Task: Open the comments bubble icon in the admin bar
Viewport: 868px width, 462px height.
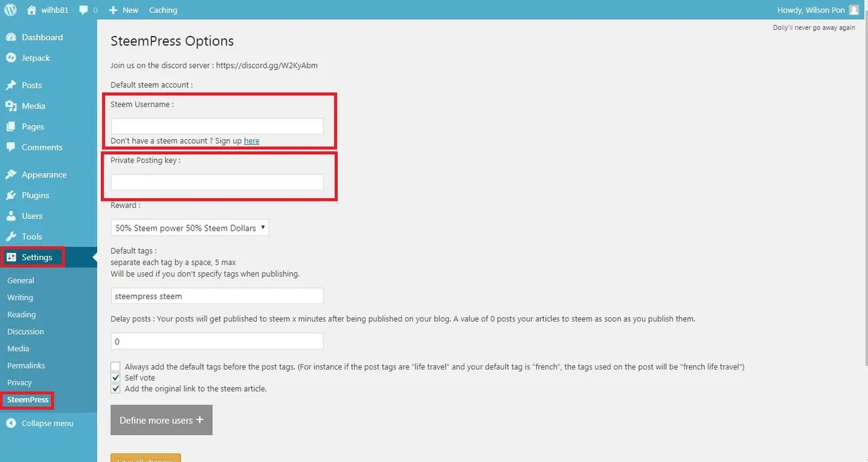Action: 83,10
